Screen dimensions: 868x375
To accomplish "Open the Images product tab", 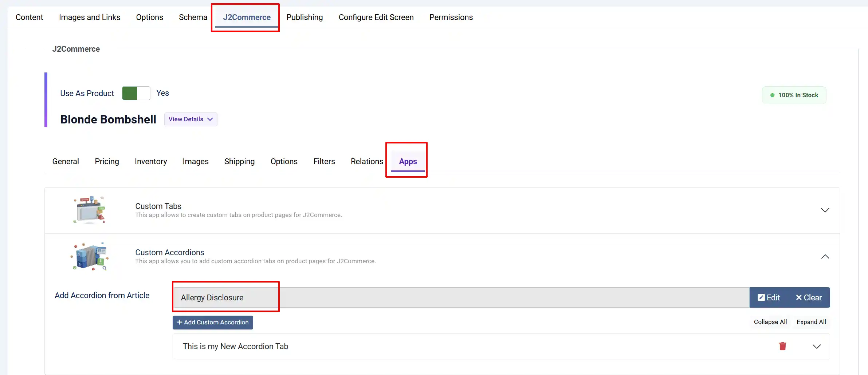I will pos(196,161).
